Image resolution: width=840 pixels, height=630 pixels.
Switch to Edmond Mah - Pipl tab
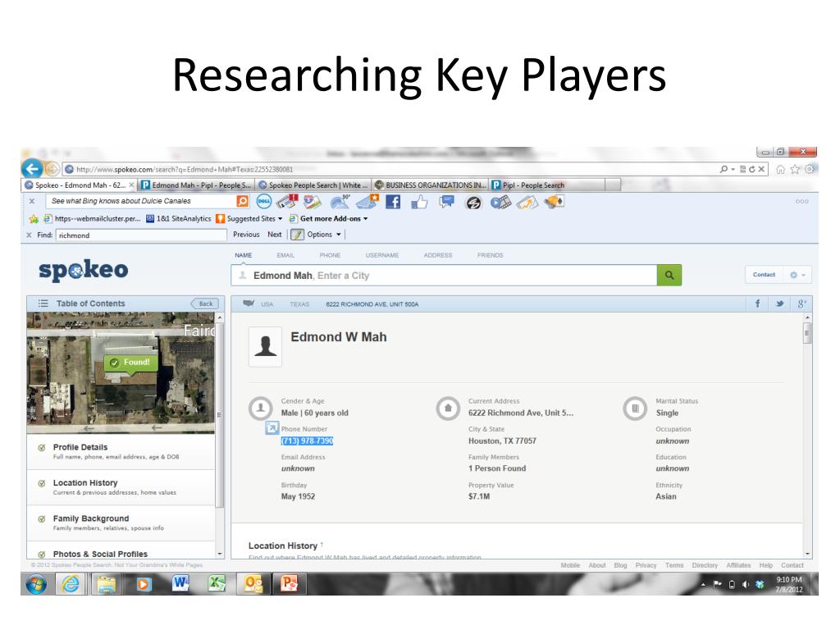(196, 185)
